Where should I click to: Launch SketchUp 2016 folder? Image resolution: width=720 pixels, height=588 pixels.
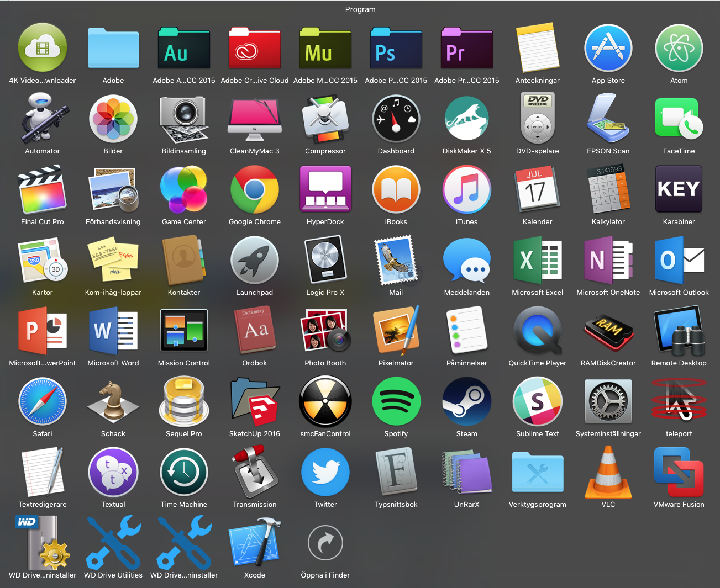[x=255, y=401]
